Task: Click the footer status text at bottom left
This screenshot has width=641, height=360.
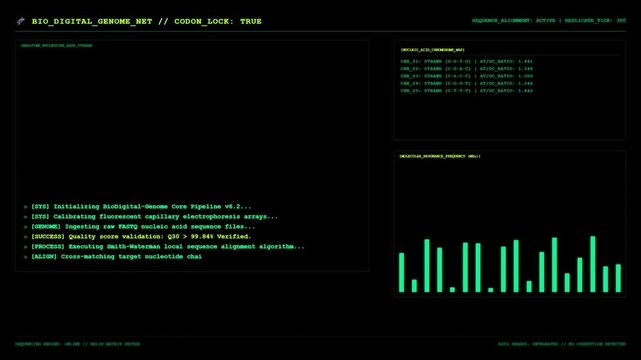Action: pos(78,344)
